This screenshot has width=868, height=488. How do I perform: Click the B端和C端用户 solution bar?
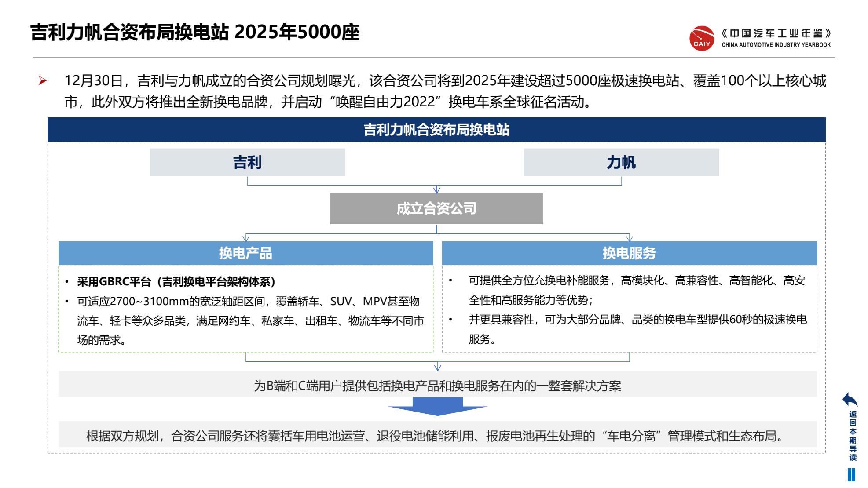click(x=437, y=386)
